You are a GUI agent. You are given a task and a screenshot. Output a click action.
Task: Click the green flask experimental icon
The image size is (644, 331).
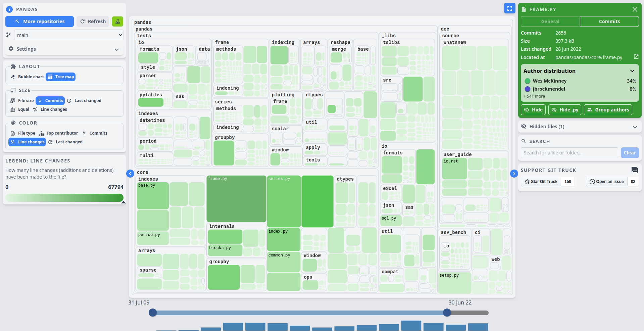click(117, 21)
